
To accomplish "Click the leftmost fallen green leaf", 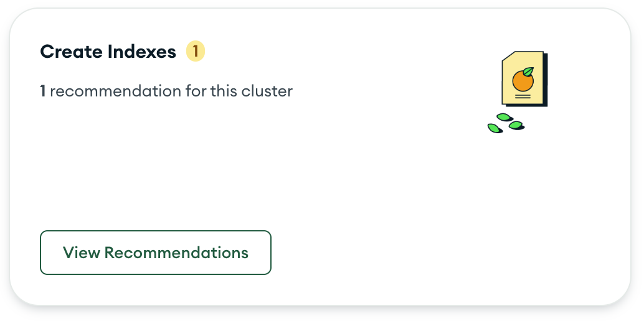I will [x=495, y=128].
